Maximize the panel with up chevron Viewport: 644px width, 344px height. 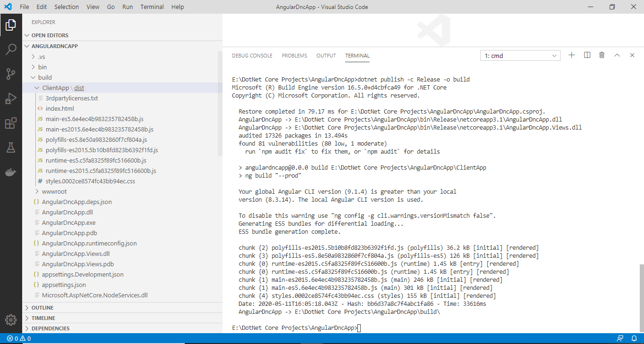[617, 55]
